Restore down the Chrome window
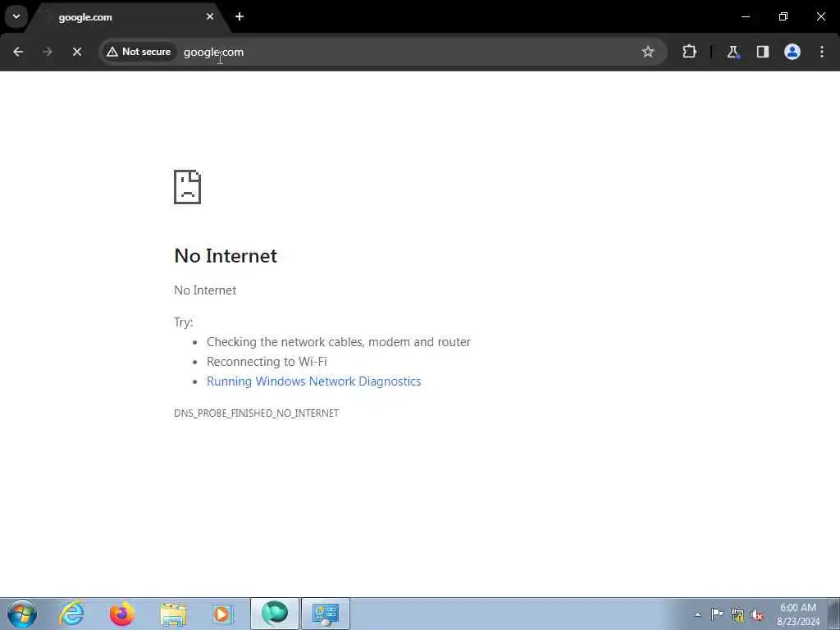The width and height of the screenshot is (840, 630). click(783, 16)
